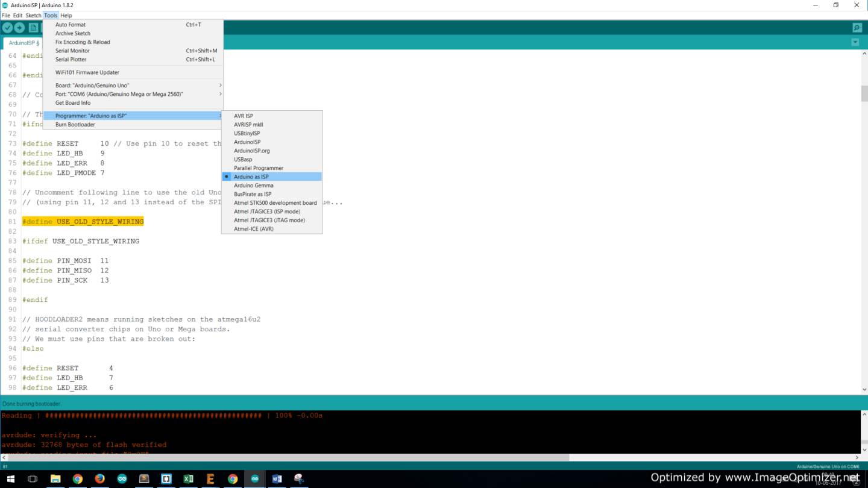This screenshot has height=488, width=868.
Task: Choose Auto Format from Tools menu
Action: click(x=133, y=25)
